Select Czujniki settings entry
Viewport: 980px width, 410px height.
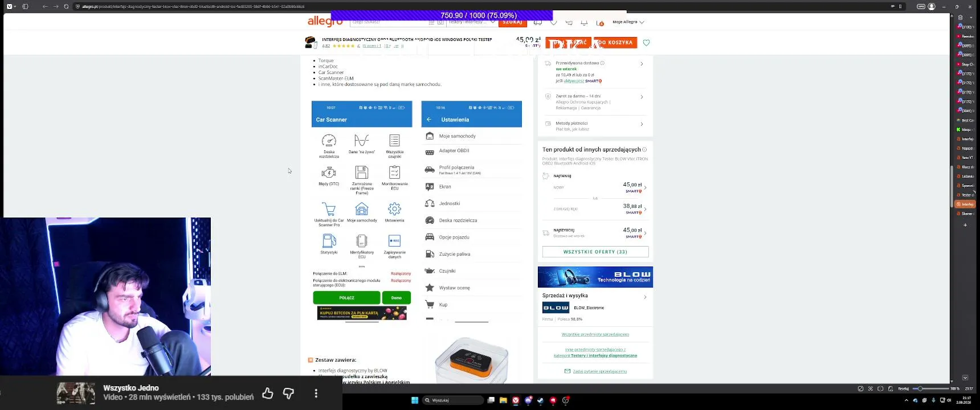coord(472,271)
